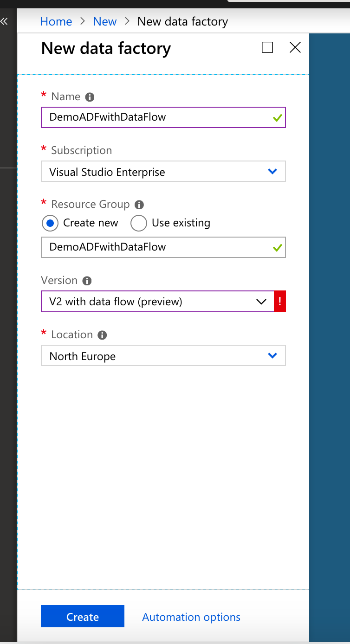
Task: Maximize the New data factory blade
Action: click(267, 47)
